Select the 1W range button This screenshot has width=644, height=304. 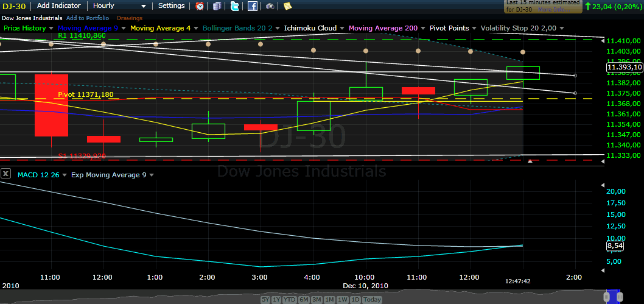(x=342, y=300)
